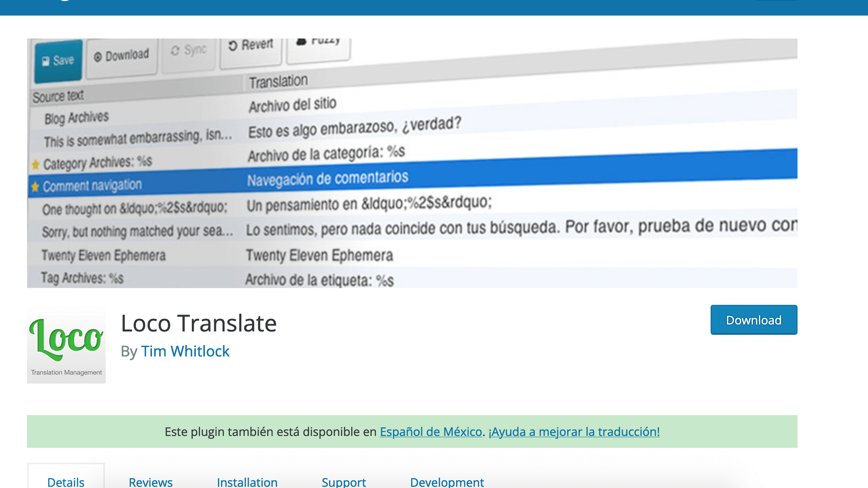Click 'Archivo del sitio' translation text
Screen dimensions: 868x488
pyautogui.click(x=293, y=105)
